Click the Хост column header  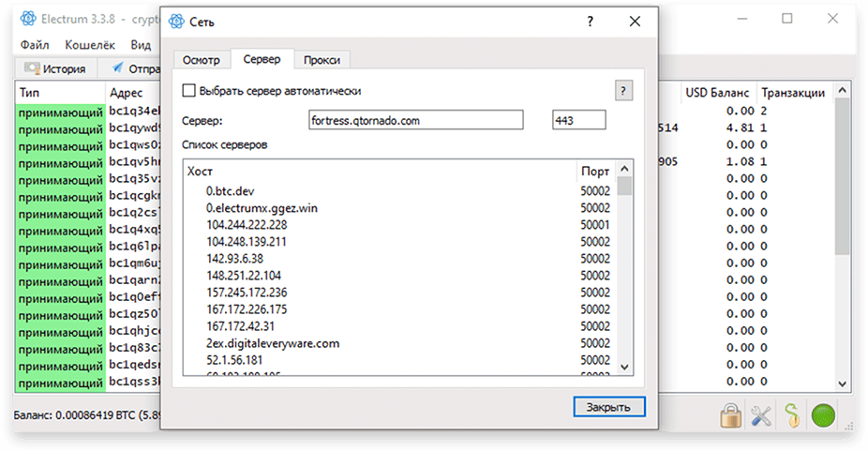pyautogui.click(x=380, y=172)
